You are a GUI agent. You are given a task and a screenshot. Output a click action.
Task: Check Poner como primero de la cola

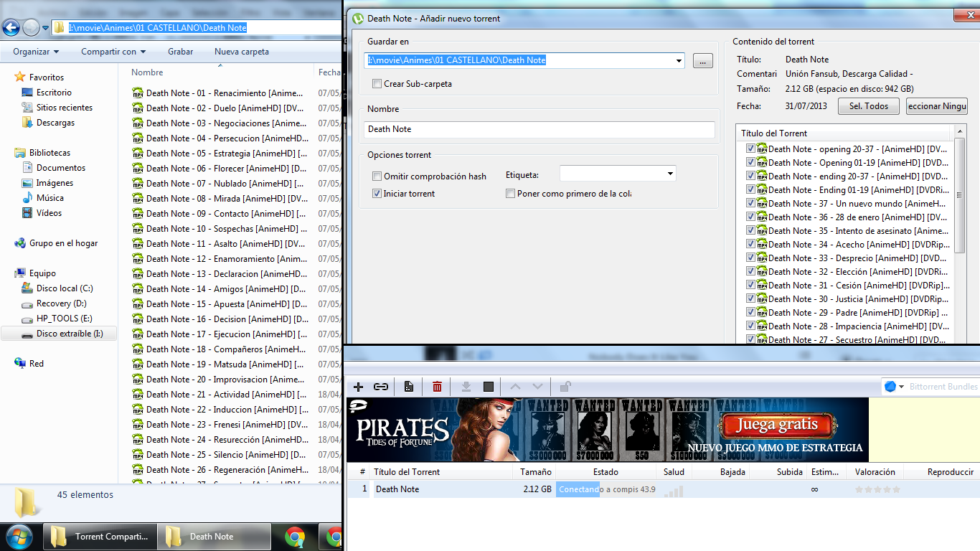coord(511,193)
